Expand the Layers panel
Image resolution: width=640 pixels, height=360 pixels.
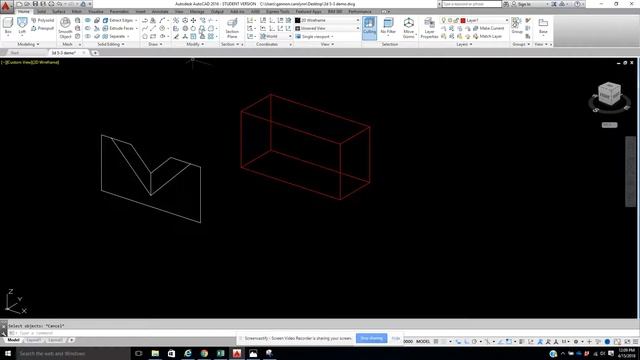(464, 44)
